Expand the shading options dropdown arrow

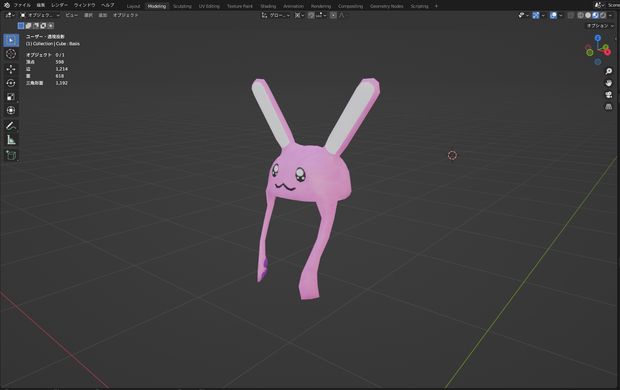point(611,15)
